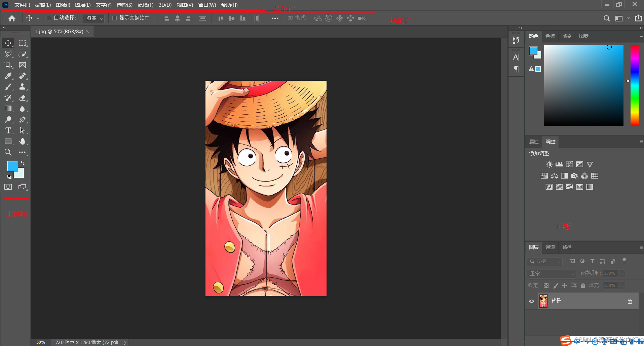Switch to the 色板 tab
Viewport: 644px width, 346px height.
click(550, 36)
